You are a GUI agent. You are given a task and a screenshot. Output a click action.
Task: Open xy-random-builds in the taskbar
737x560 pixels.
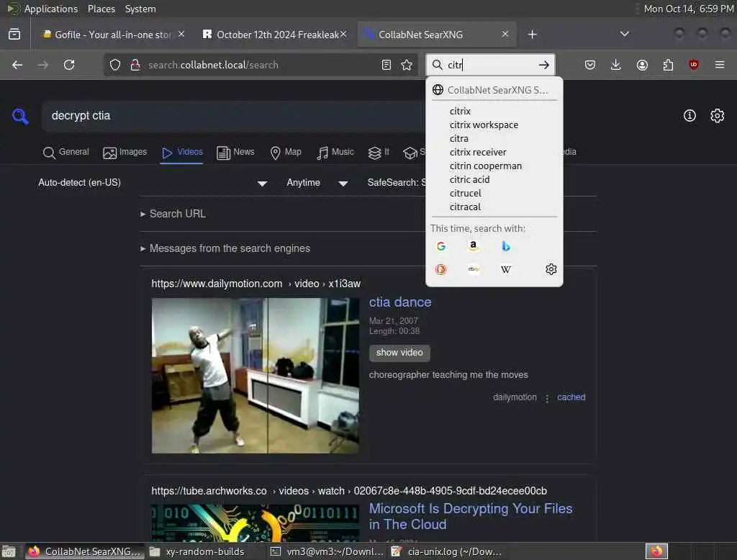tap(205, 551)
